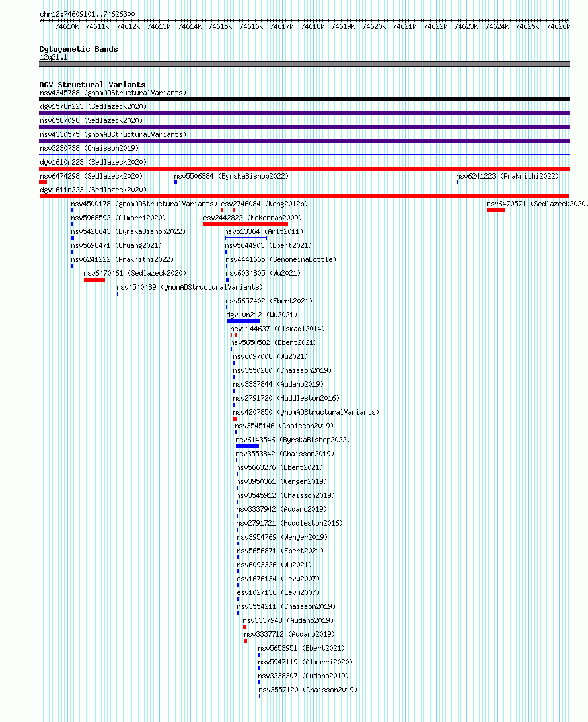The image size is (588, 722).
Task: Select nsv6093326 Wu2021 label
Action: 274,565
